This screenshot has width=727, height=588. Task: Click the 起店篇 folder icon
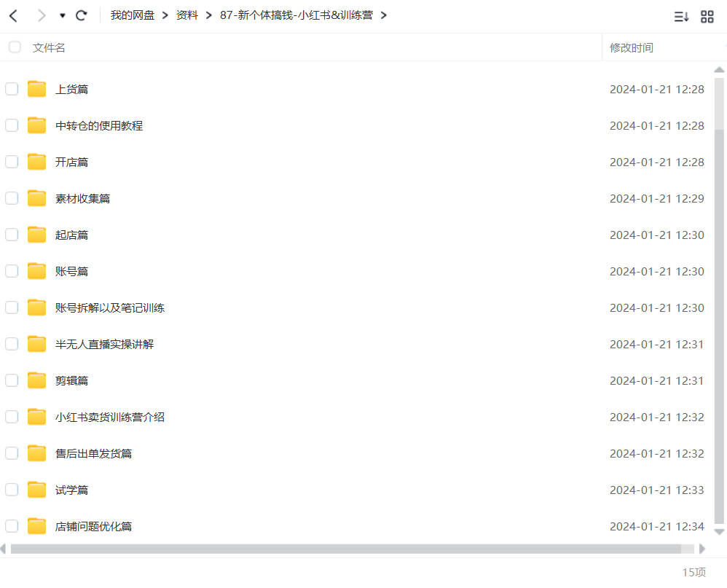pos(36,235)
